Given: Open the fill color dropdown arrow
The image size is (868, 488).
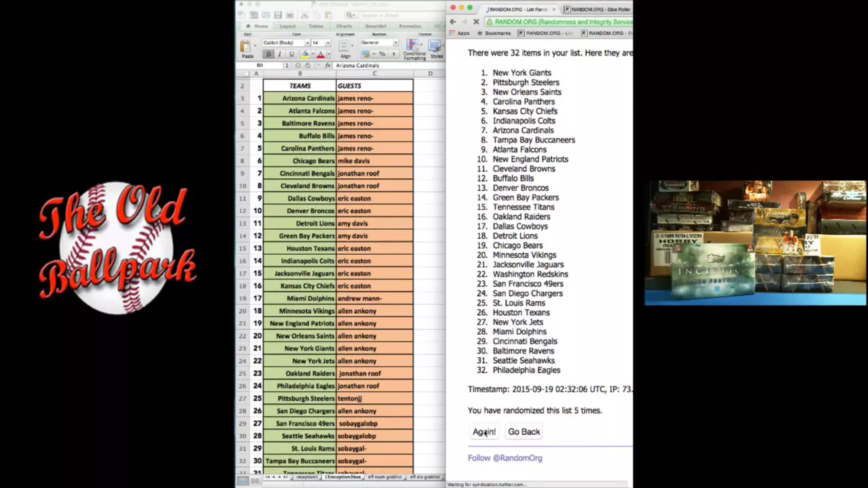Looking at the screenshot, I should point(313,54).
